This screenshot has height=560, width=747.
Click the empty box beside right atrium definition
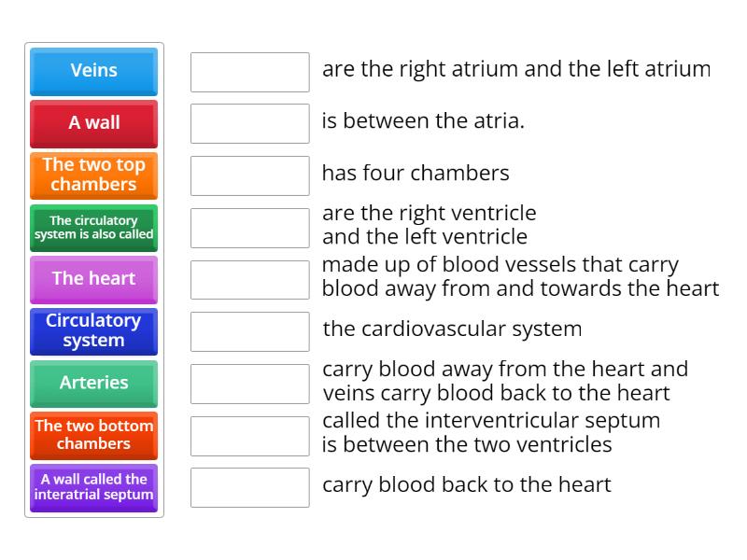pyautogui.click(x=248, y=70)
